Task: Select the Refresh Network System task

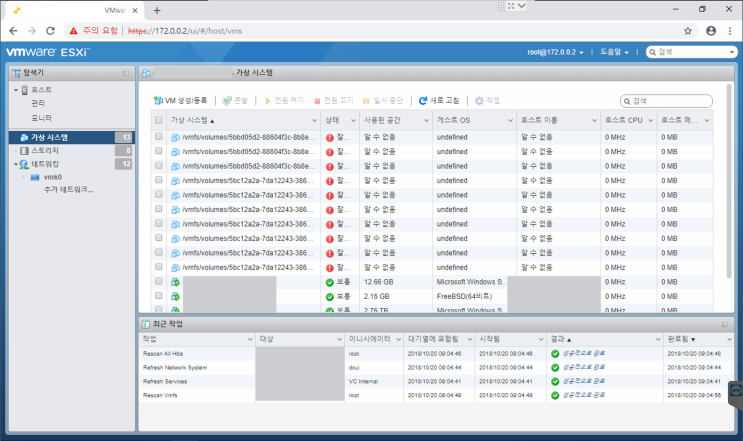Action: pos(175,368)
